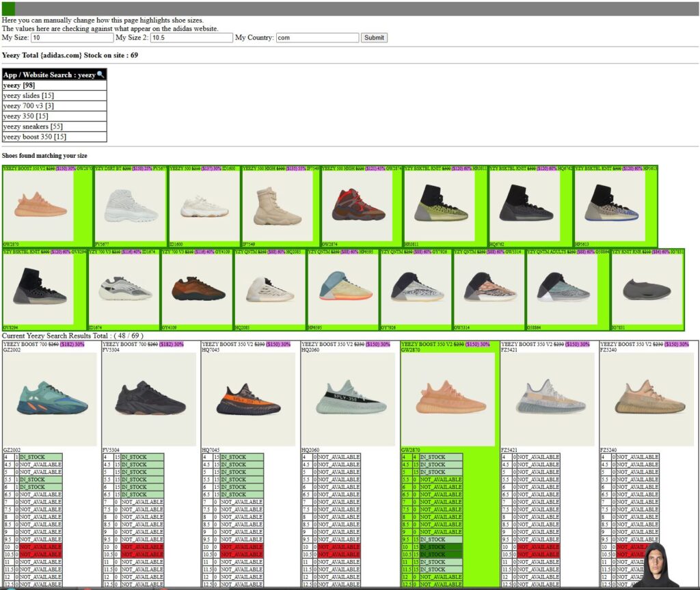Submit the shoe size settings
Image resolution: width=700 pixels, height=590 pixels.
point(374,38)
